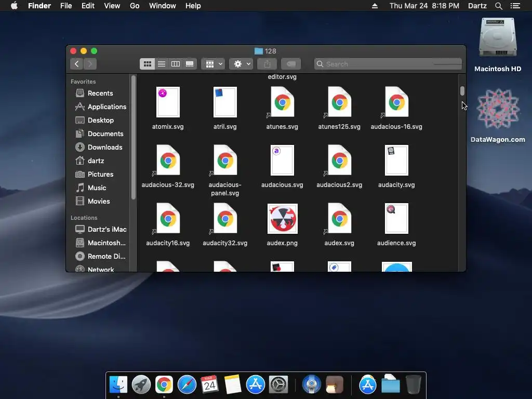532x399 pixels.
Task: Open System Preferences from the Dock
Action: point(278,385)
